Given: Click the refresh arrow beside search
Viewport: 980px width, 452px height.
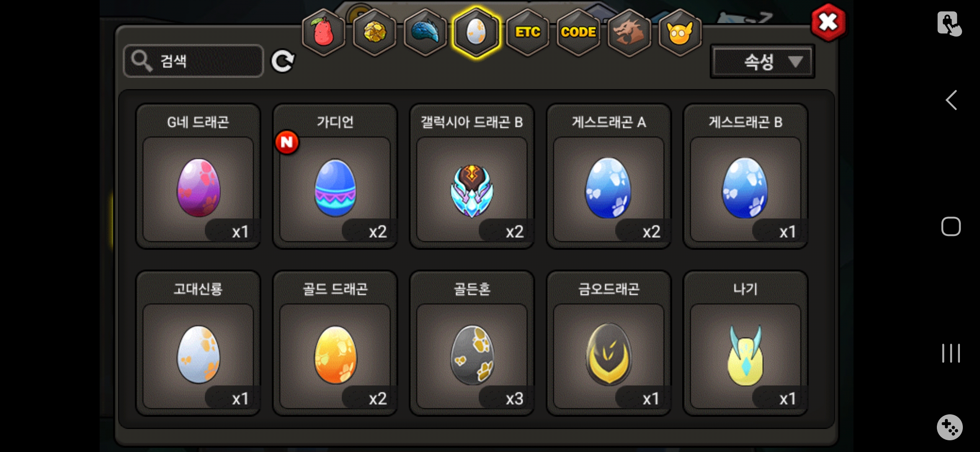Looking at the screenshot, I should pos(283,62).
